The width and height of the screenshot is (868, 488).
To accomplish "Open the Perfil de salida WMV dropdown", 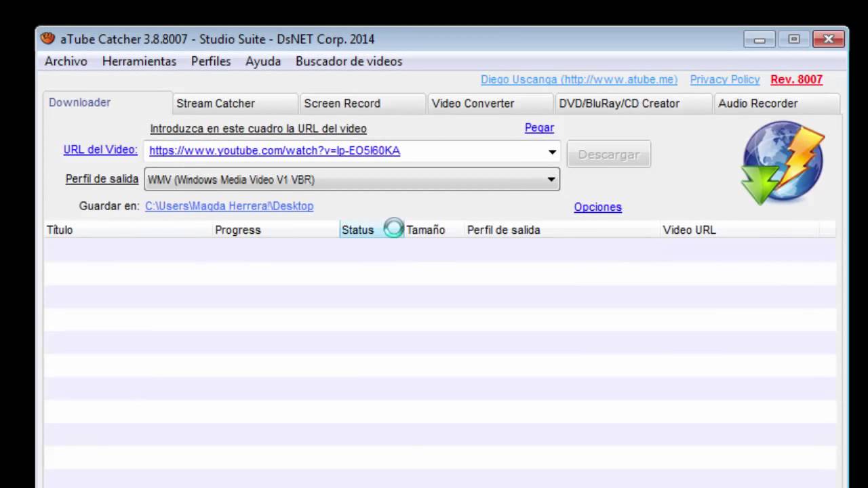I will click(352, 180).
